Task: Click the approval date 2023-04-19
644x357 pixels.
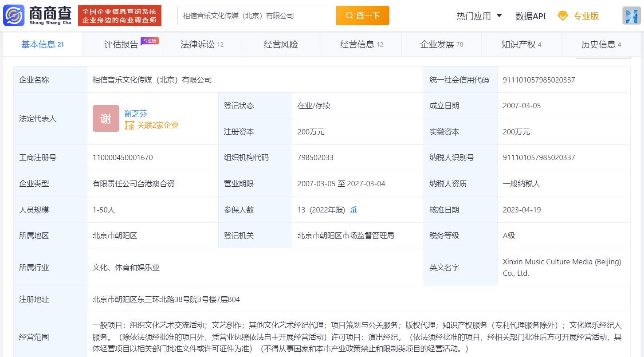Action: tap(522, 210)
